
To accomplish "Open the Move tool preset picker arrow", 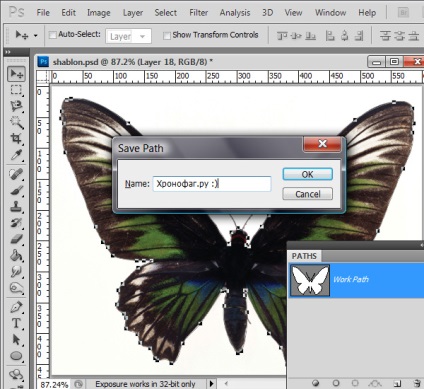I will [35, 35].
